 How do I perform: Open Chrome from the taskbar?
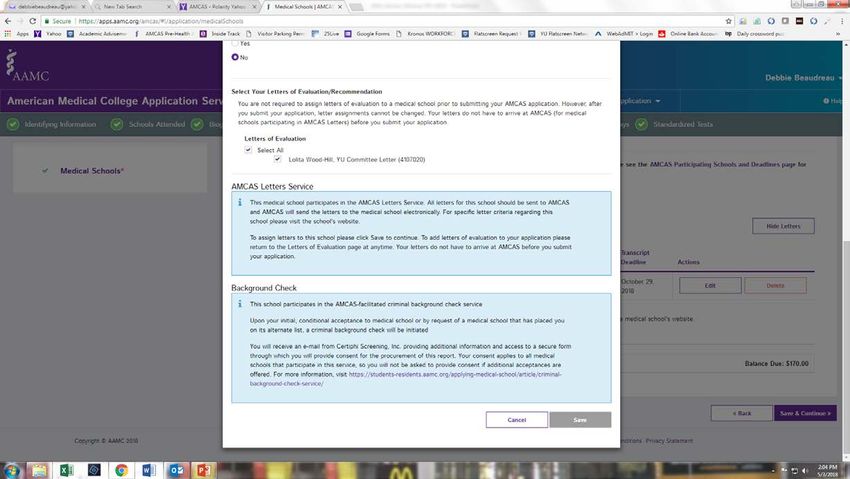[121, 470]
